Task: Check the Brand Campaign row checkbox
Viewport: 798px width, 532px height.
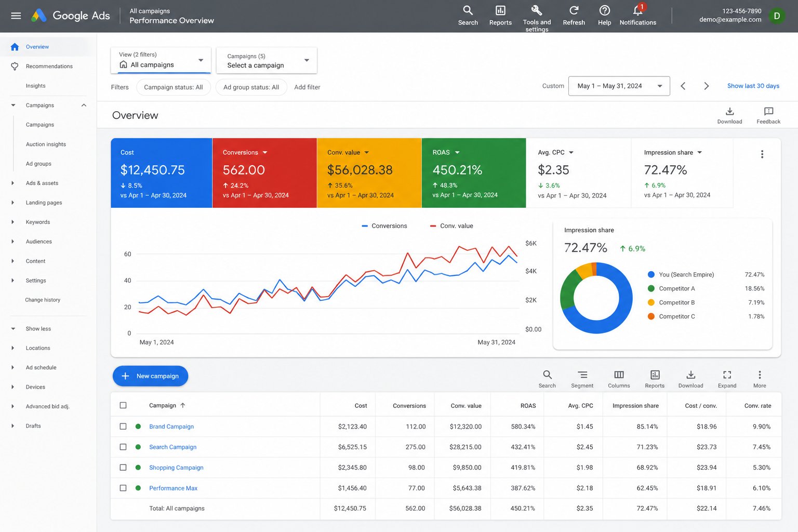Action: [x=123, y=427]
